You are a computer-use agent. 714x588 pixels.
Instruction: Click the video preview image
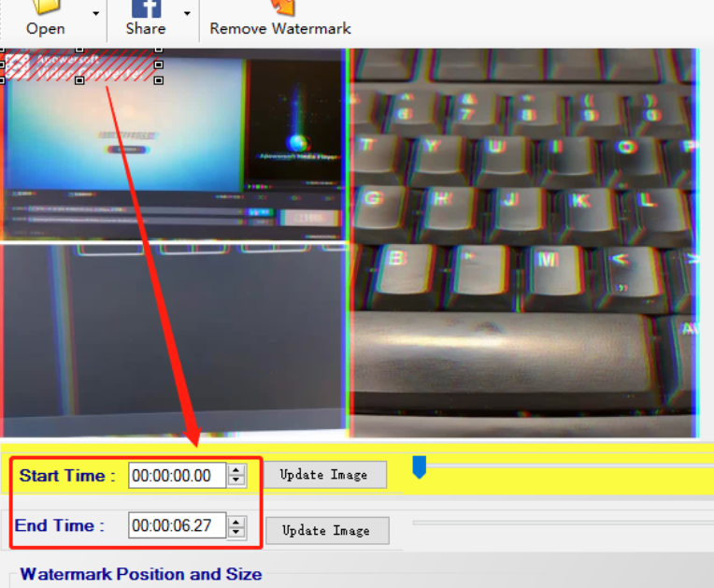click(350, 243)
